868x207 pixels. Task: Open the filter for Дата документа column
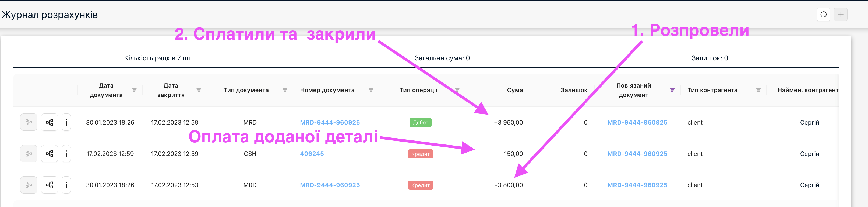tap(134, 90)
